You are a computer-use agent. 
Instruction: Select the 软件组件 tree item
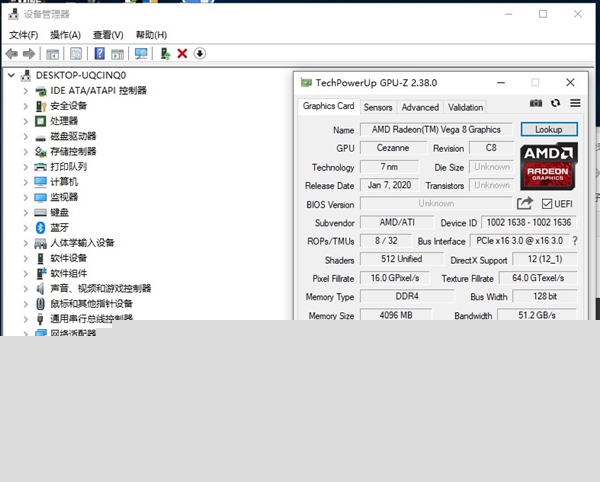[68, 274]
